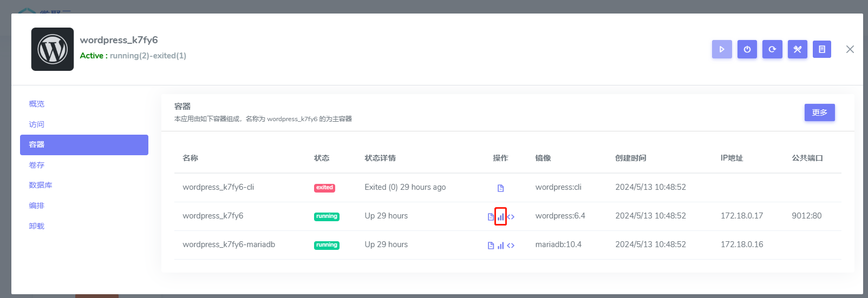Close the wordpress_k7fy6 dialog
This screenshot has width=868, height=298.
(850, 49)
